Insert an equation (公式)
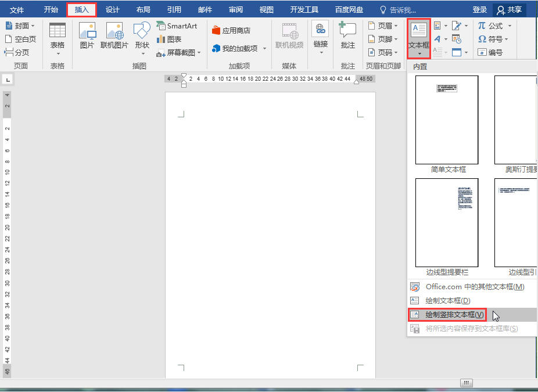 click(x=491, y=26)
